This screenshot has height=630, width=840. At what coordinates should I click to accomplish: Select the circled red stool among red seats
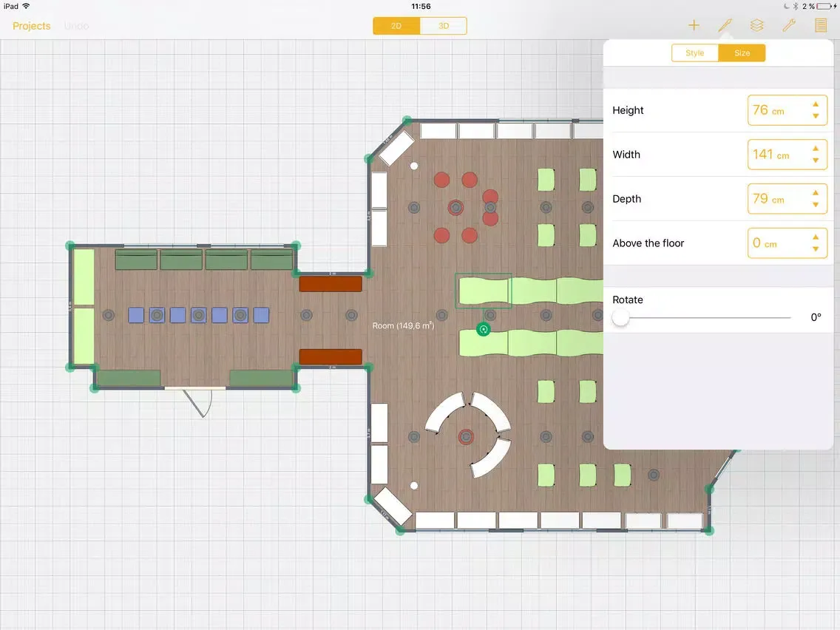click(456, 208)
